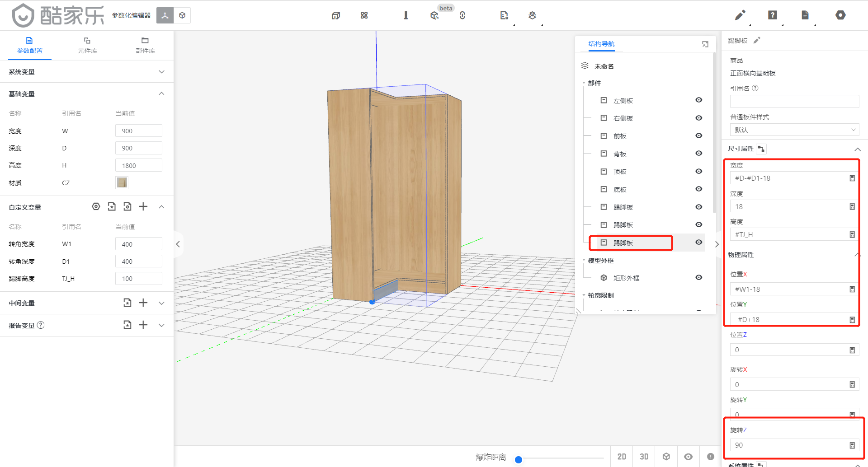This screenshot has height=467, width=868.
Task: Add a new intermediate variable (中间变量)
Action: point(143,303)
